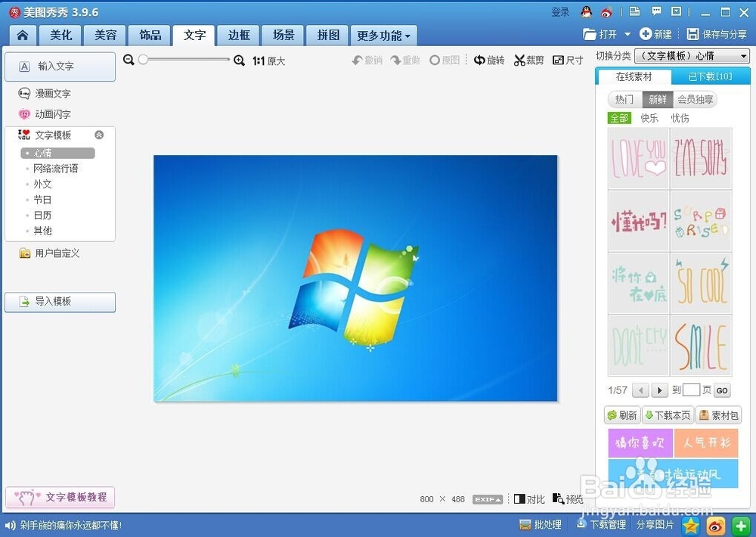The width and height of the screenshot is (756, 537).
Task: Select 节日 template category
Action: [42, 200]
